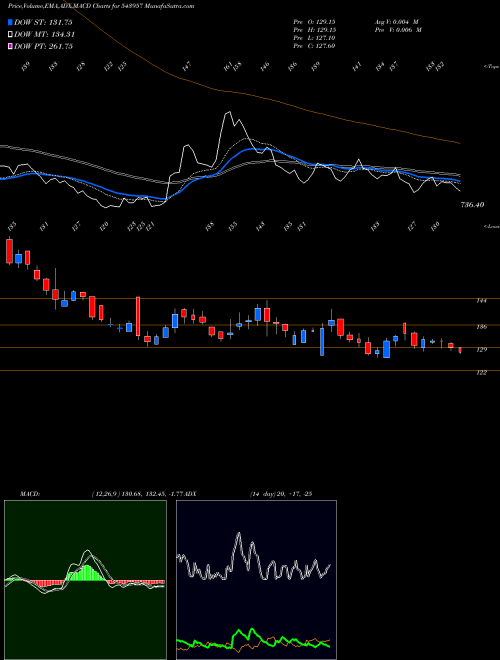Click the ADX '(14 day) 20, +17, -25' values

click(x=280, y=494)
